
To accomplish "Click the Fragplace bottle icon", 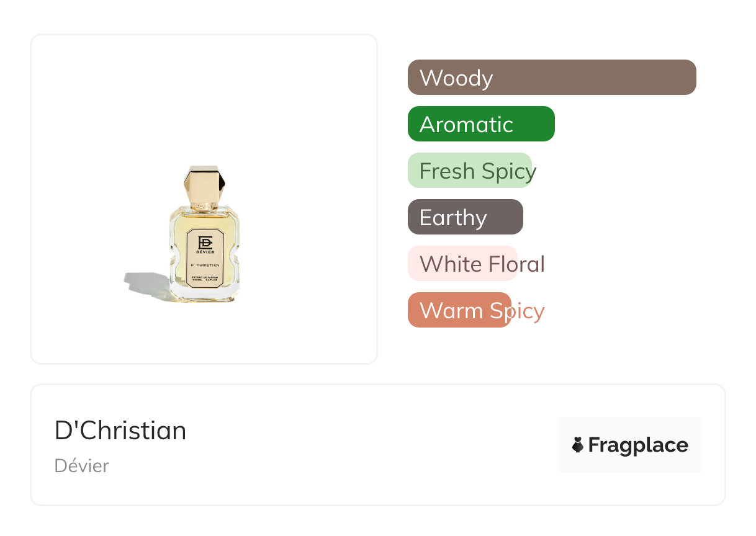I will (578, 445).
